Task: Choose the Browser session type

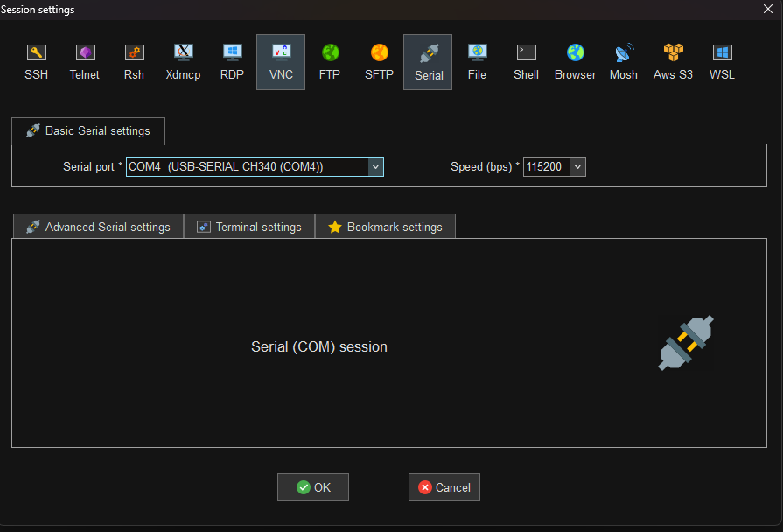Action: click(x=575, y=62)
